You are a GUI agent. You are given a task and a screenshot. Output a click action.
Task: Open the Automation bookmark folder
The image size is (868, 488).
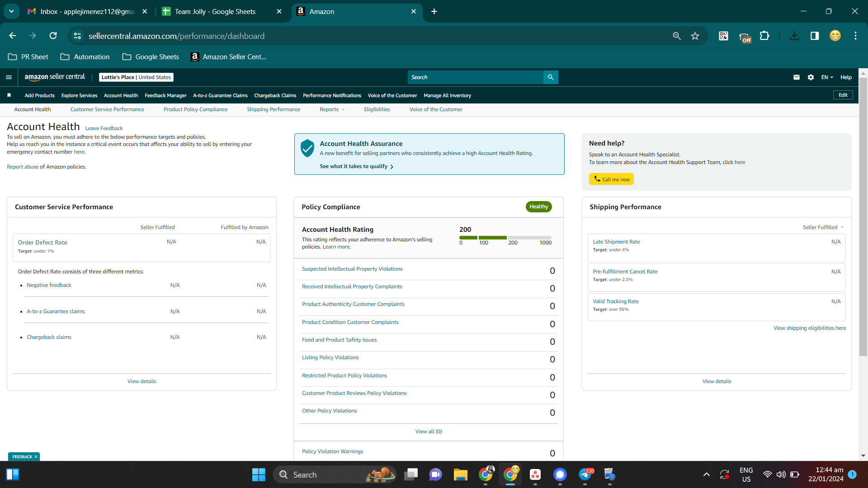[x=85, y=57]
